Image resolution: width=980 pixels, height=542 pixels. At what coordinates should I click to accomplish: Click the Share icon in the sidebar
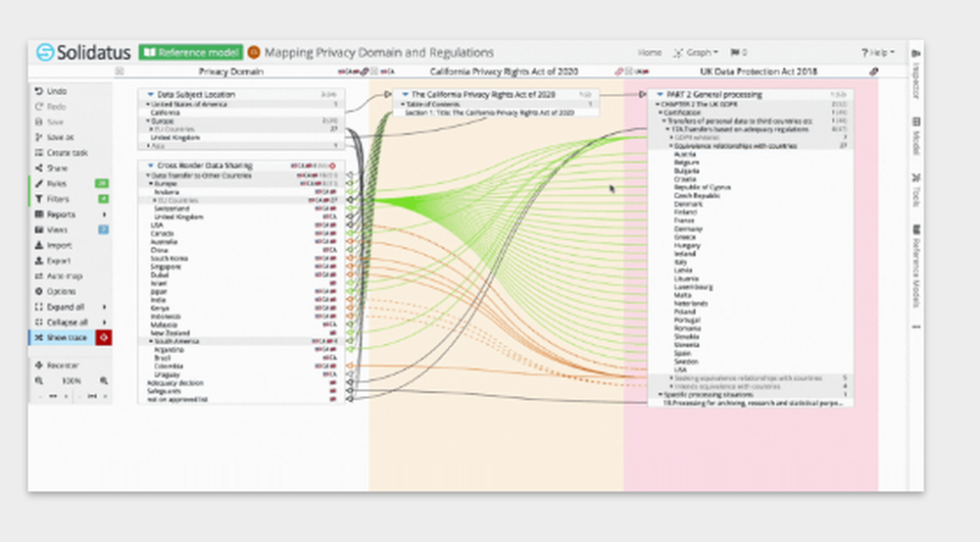(x=39, y=169)
